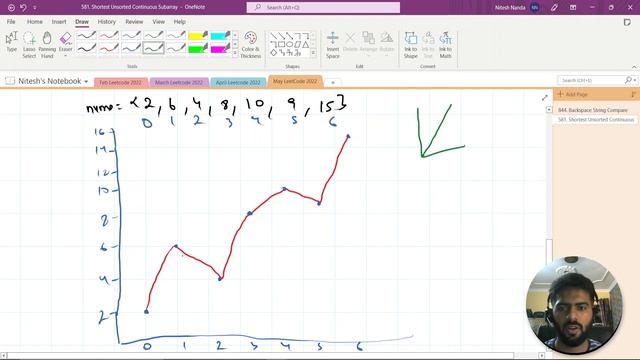Open the File menu
The height and width of the screenshot is (360, 640).
(x=11, y=22)
